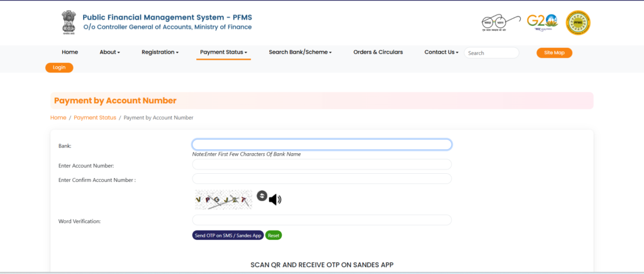Image resolution: width=644 pixels, height=274 pixels.
Task: Click note 'Enter First Few Characters Of Bank Name'
Action: 247,154
